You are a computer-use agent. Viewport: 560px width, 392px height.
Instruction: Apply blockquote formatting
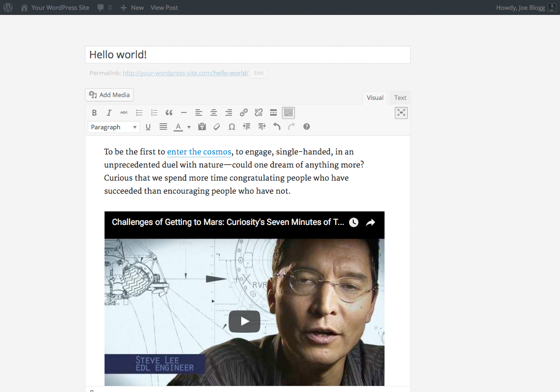click(169, 112)
